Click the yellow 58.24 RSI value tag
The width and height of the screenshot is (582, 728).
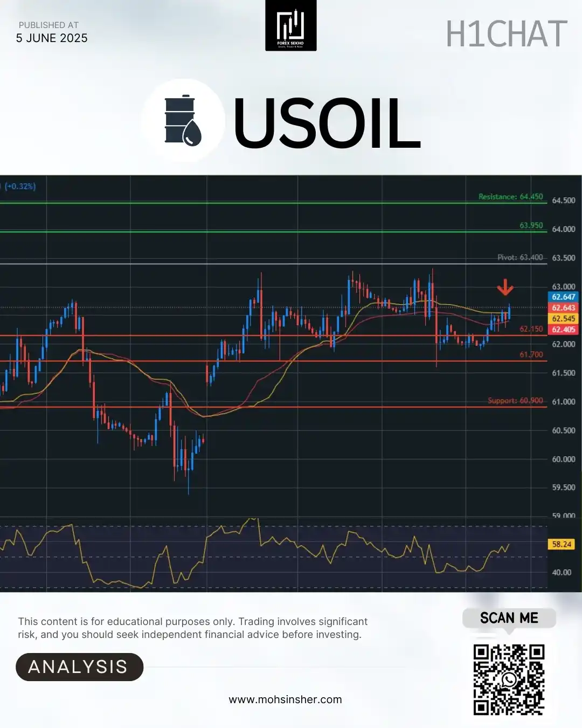[562, 544]
